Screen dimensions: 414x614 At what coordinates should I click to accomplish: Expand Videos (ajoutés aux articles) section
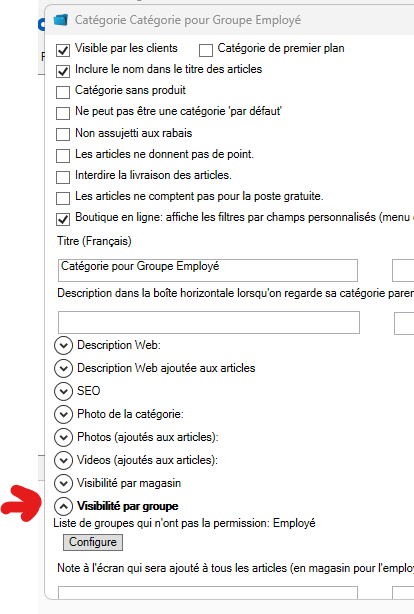pos(63,460)
